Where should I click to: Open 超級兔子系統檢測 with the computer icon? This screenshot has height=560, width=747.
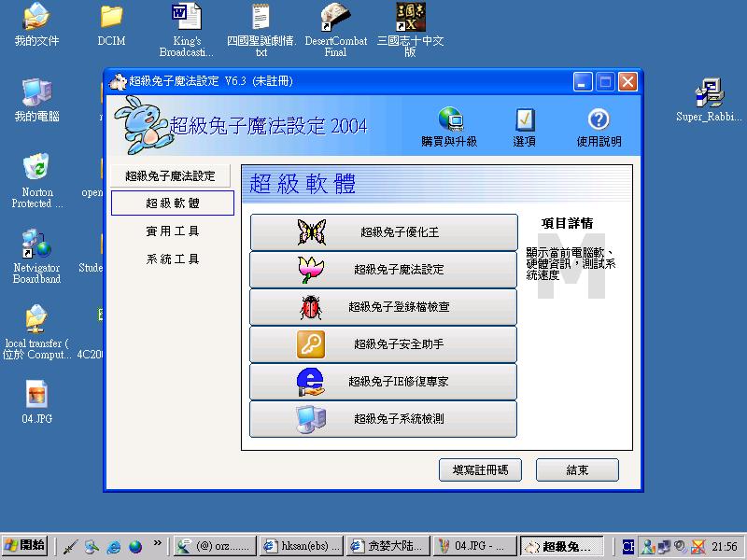click(384, 418)
